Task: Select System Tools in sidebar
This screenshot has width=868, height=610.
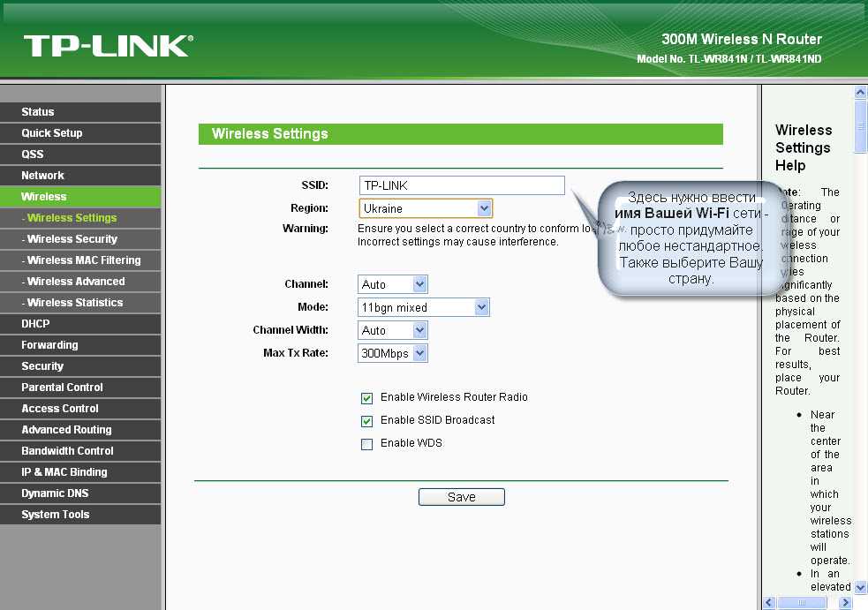Action: tap(55, 515)
